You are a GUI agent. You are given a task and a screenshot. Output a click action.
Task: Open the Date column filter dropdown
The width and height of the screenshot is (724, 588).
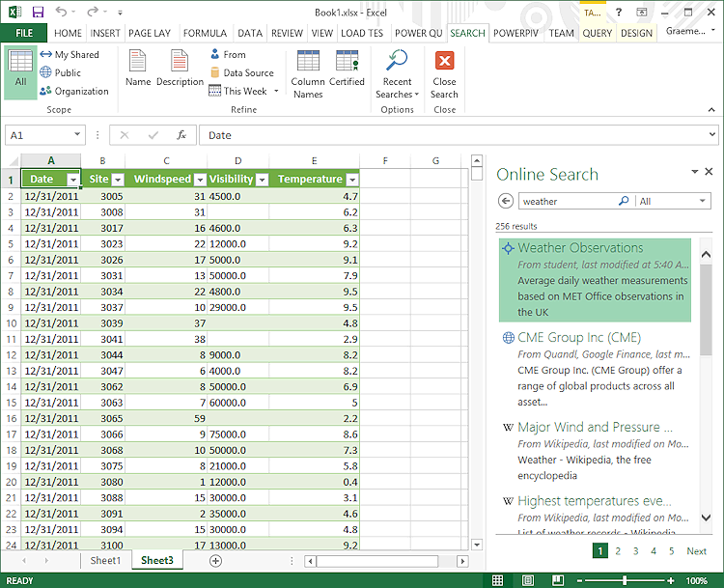(x=72, y=180)
